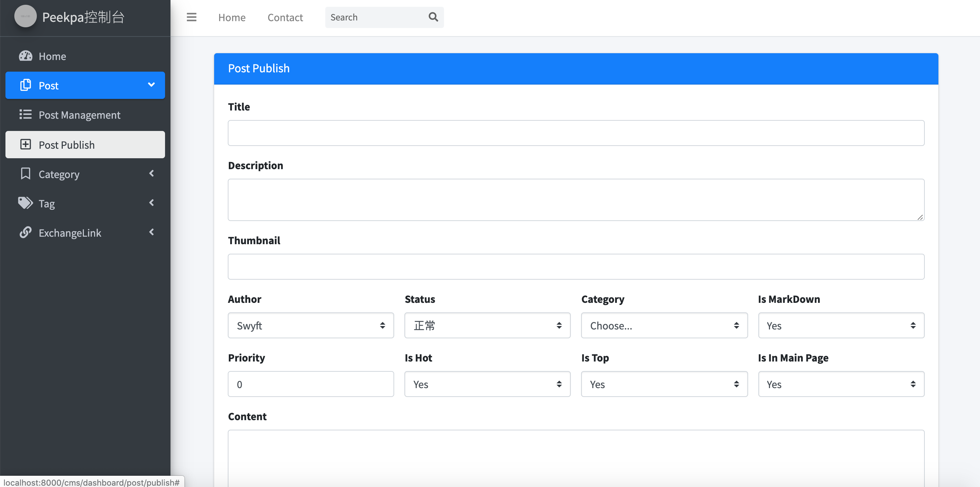980x487 pixels.
Task: Click the ExchangeLink chain icon
Action: tap(26, 232)
